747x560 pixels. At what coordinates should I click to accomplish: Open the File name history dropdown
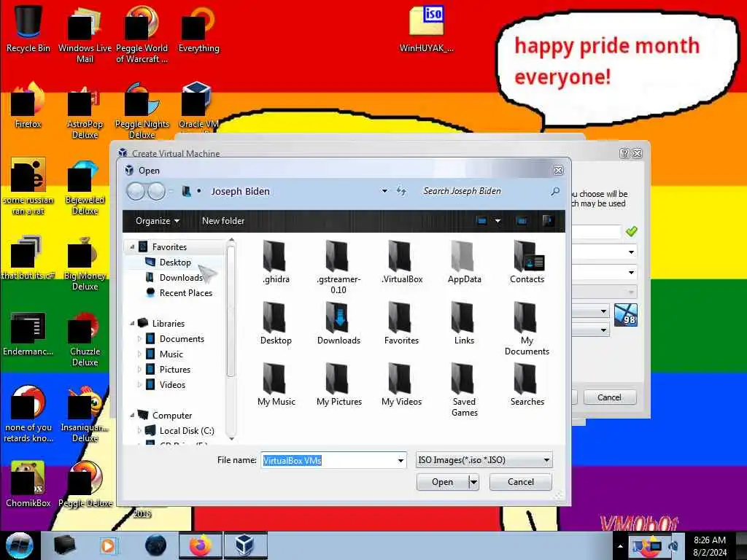400,461
